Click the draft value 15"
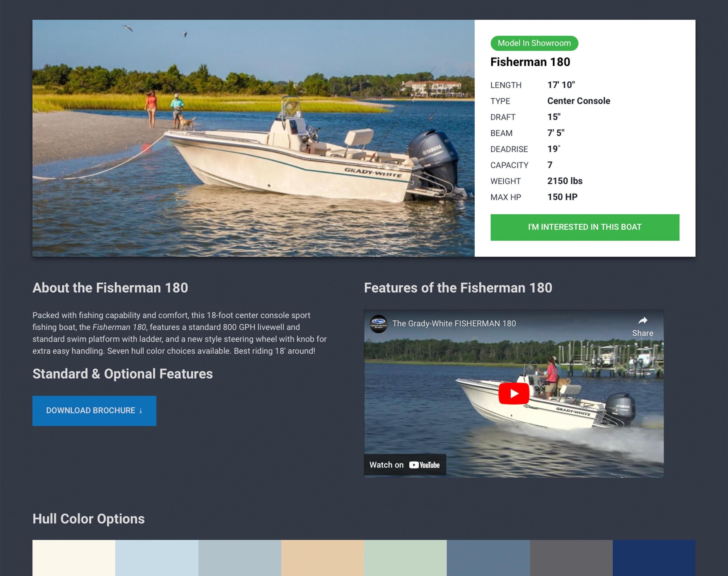The width and height of the screenshot is (728, 576). tap(554, 117)
